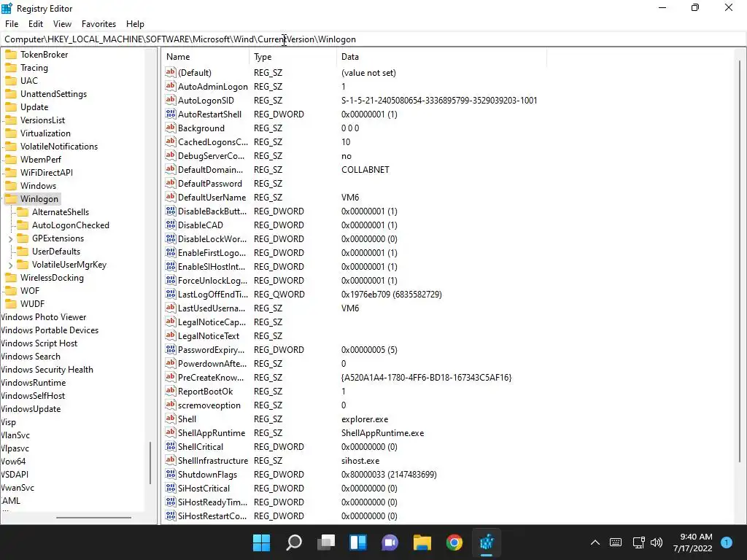Select the WUDF key
The image size is (747, 560).
(x=32, y=304)
